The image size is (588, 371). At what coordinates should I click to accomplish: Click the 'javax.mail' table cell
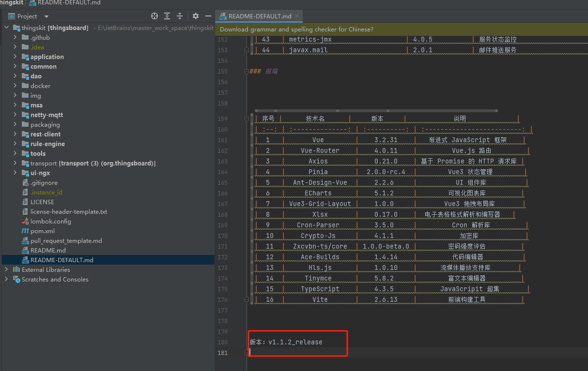(x=308, y=50)
